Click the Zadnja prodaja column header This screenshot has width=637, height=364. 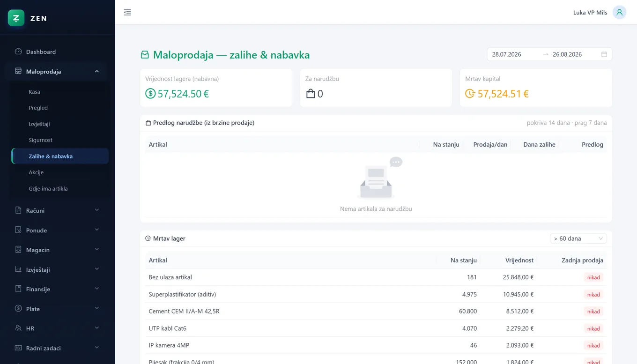pos(582,260)
